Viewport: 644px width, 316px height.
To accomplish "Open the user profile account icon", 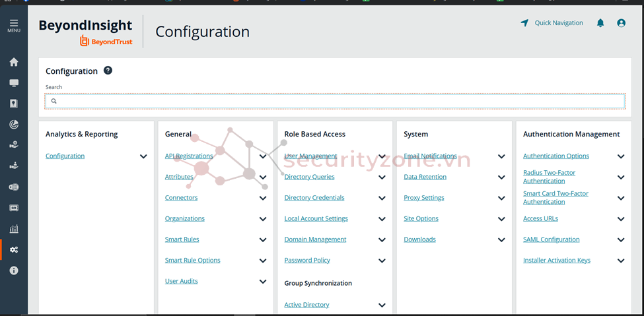I will click(x=621, y=23).
